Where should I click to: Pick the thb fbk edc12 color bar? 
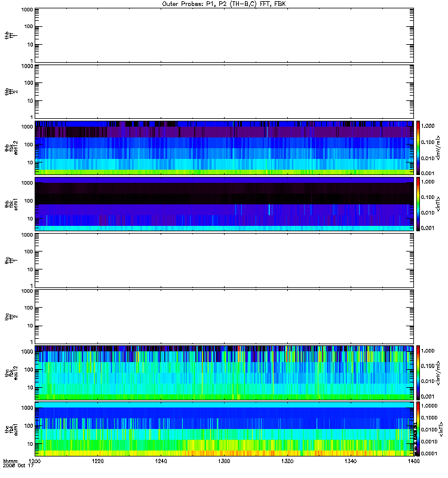(x=418, y=148)
